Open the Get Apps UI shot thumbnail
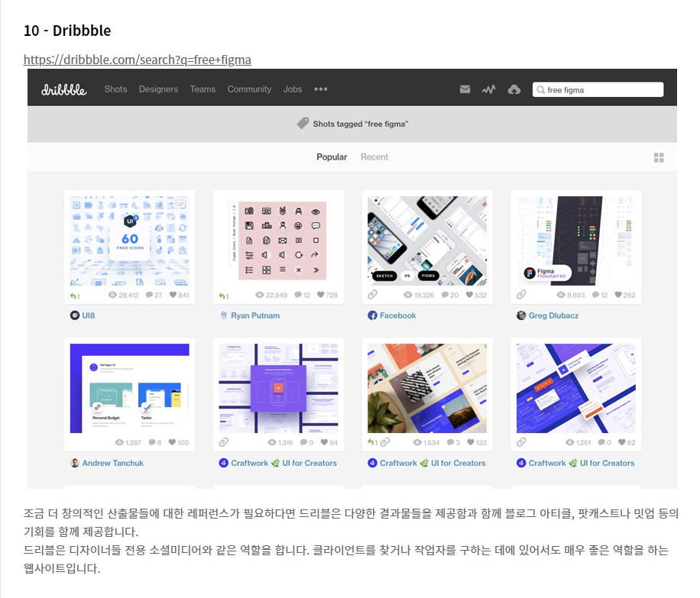700x598 pixels. 129,388
